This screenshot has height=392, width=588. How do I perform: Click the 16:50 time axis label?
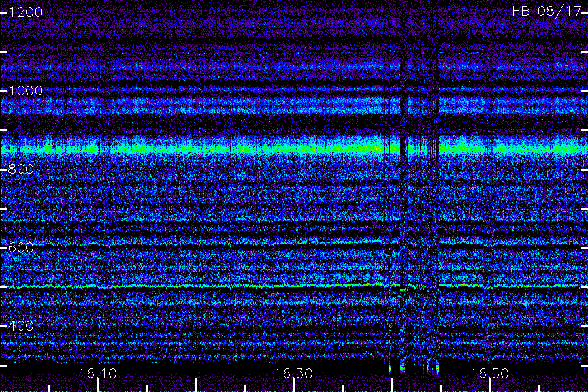(x=490, y=374)
